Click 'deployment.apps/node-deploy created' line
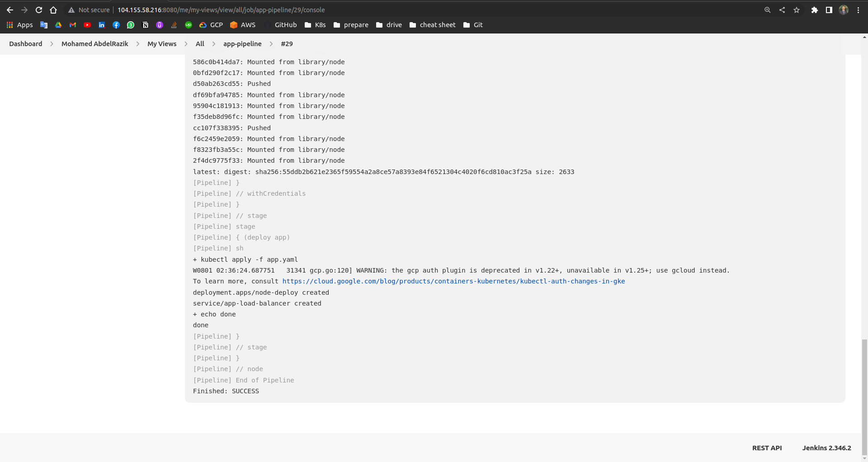 261,292
